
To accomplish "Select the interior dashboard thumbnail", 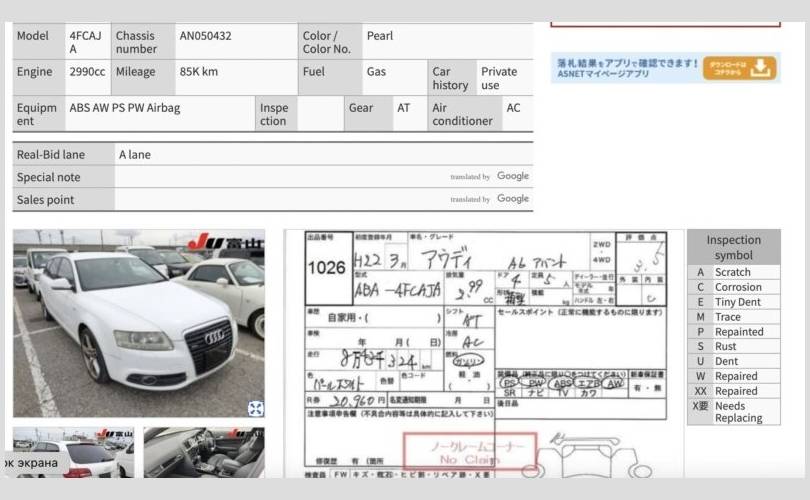I will [204, 453].
